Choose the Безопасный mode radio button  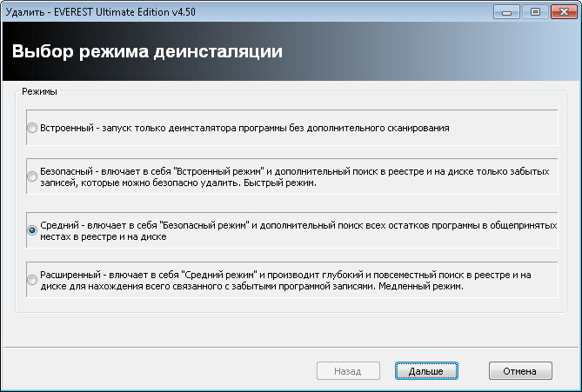point(32,176)
